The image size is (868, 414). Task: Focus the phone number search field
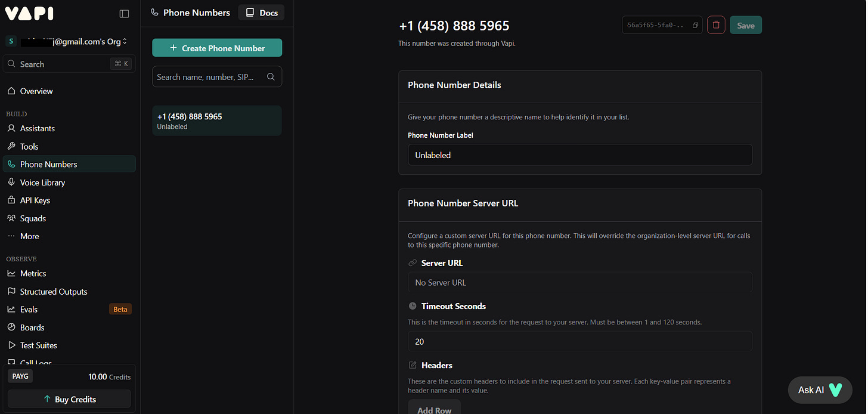pyautogui.click(x=217, y=76)
